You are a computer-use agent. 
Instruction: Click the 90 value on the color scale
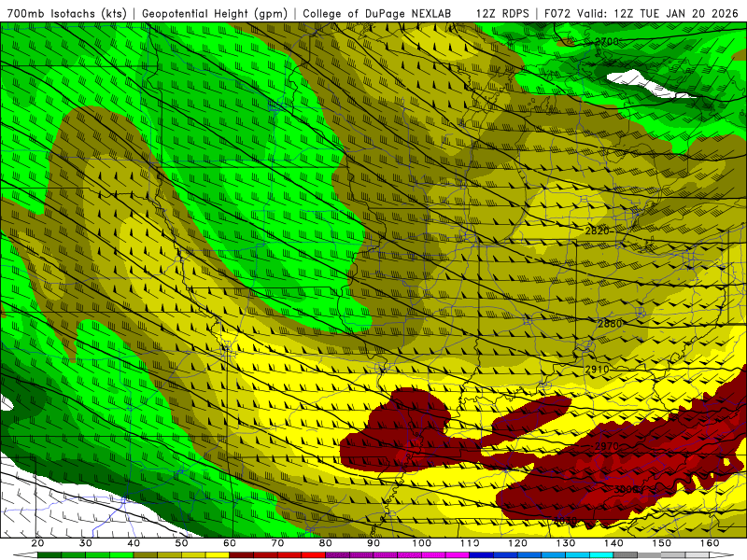[x=373, y=543]
